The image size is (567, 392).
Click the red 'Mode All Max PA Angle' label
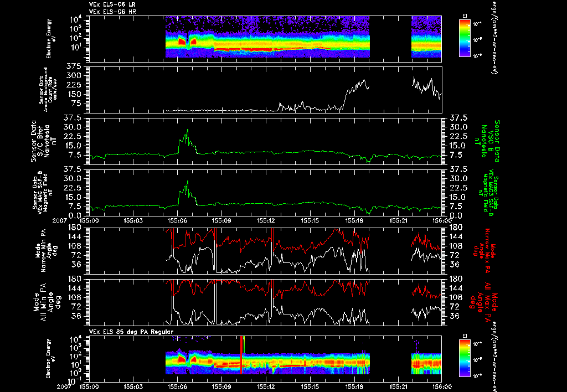pos(484,302)
